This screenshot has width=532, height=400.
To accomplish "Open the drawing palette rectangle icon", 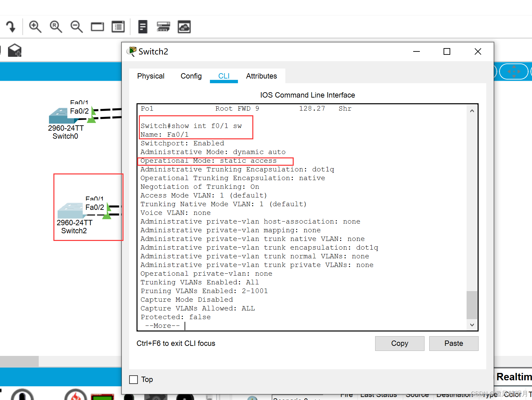I will (x=97, y=27).
